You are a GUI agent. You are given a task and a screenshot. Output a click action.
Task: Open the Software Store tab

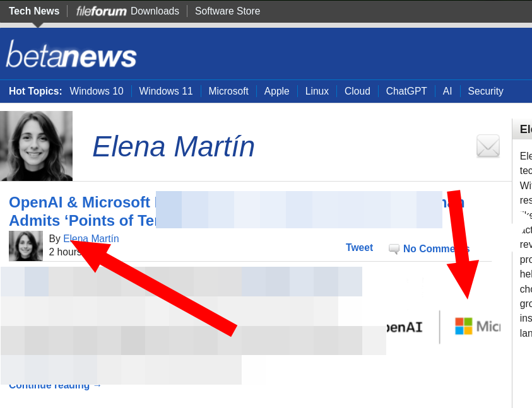227,11
